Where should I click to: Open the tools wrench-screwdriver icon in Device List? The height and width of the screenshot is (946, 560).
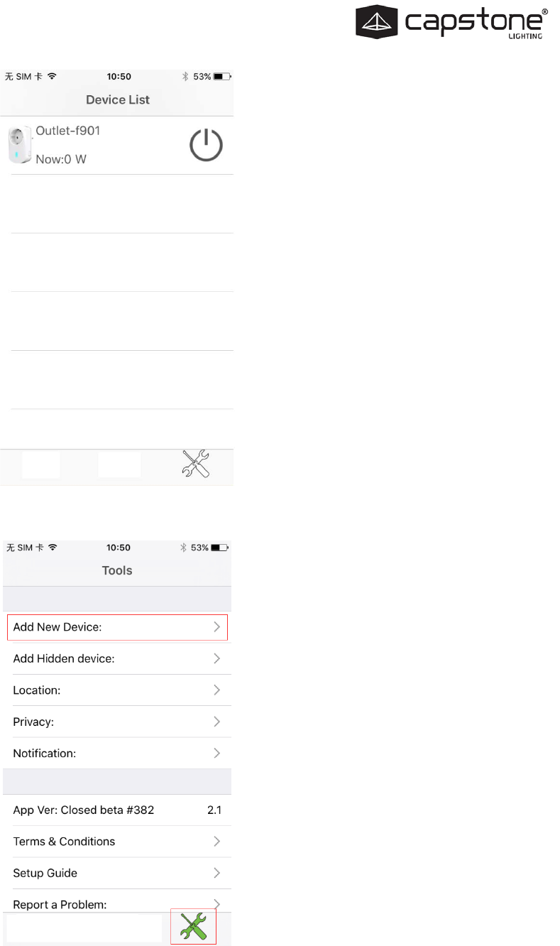click(196, 464)
